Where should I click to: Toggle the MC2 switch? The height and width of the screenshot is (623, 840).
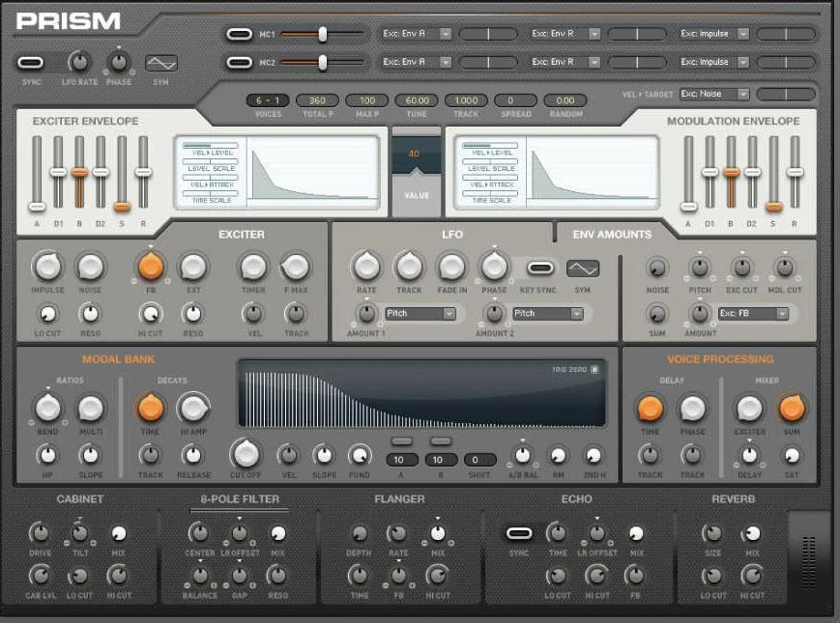tap(239, 63)
